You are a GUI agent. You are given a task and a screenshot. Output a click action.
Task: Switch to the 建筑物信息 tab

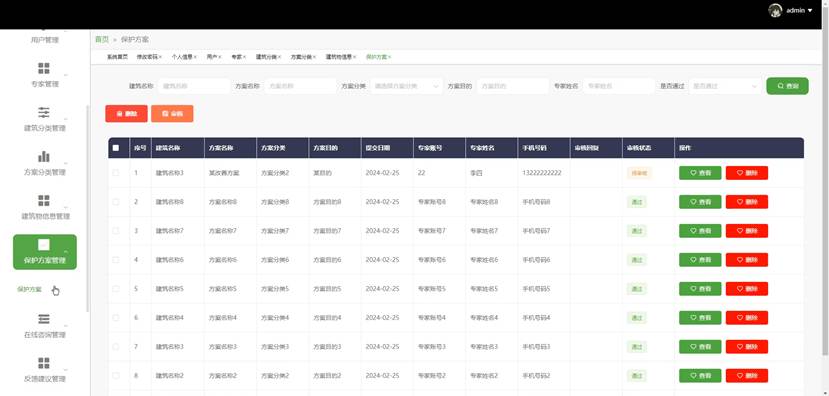click(x=339, y=57)
